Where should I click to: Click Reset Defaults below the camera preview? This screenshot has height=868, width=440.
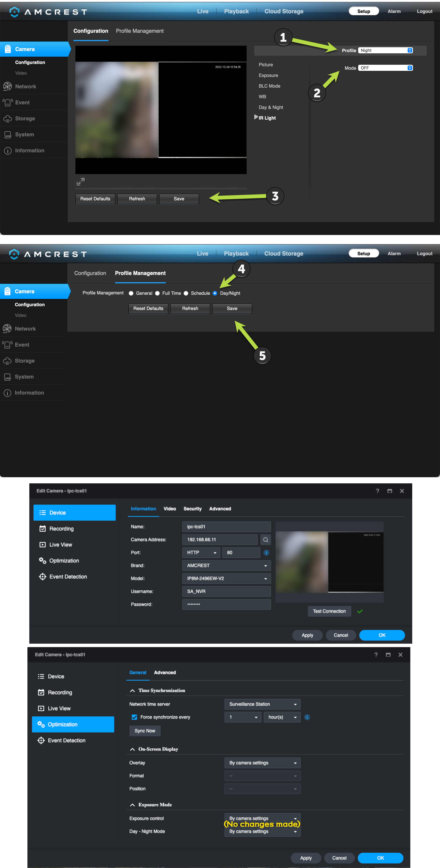point(95,199)
